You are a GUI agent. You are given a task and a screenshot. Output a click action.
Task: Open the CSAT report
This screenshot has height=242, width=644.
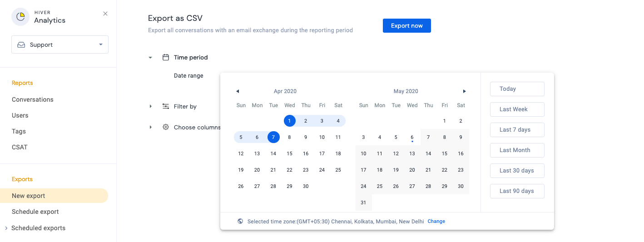20,147
